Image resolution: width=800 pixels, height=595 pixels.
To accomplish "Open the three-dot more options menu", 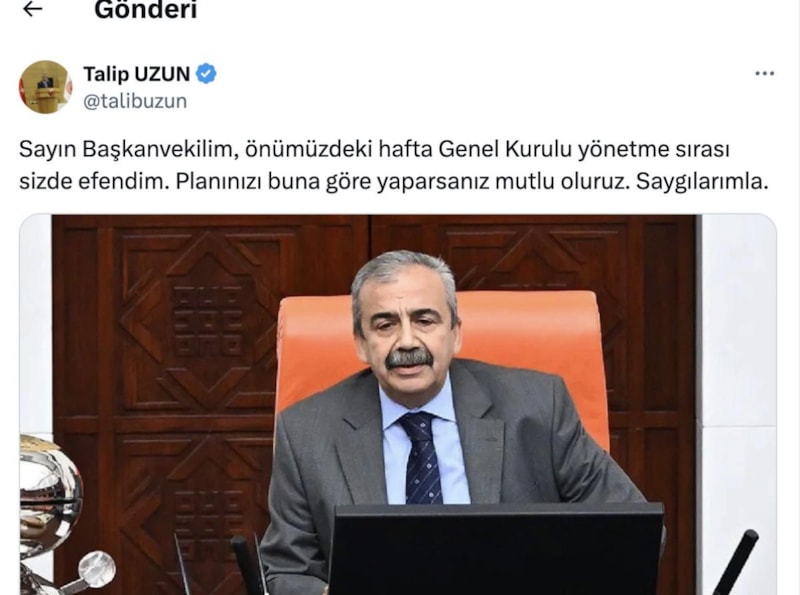I will coord(764,74).
